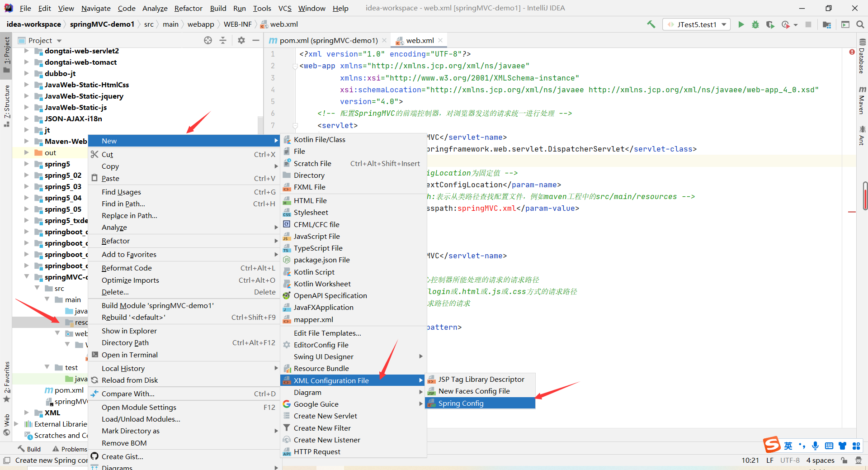This screenshot has height=470, width=868.
Task: Collapse the test folder
Action: pyautogui.click(x=47, y=367)
